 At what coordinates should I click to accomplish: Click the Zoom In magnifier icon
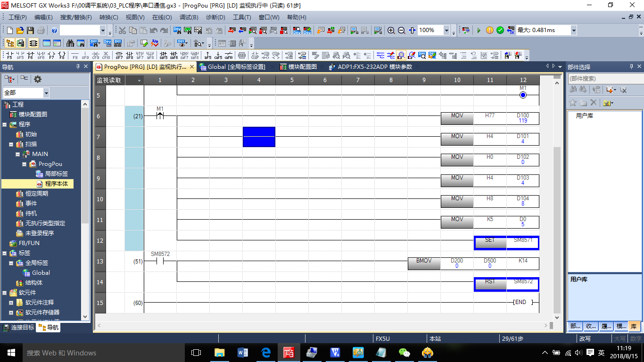(x=391, y=31)
